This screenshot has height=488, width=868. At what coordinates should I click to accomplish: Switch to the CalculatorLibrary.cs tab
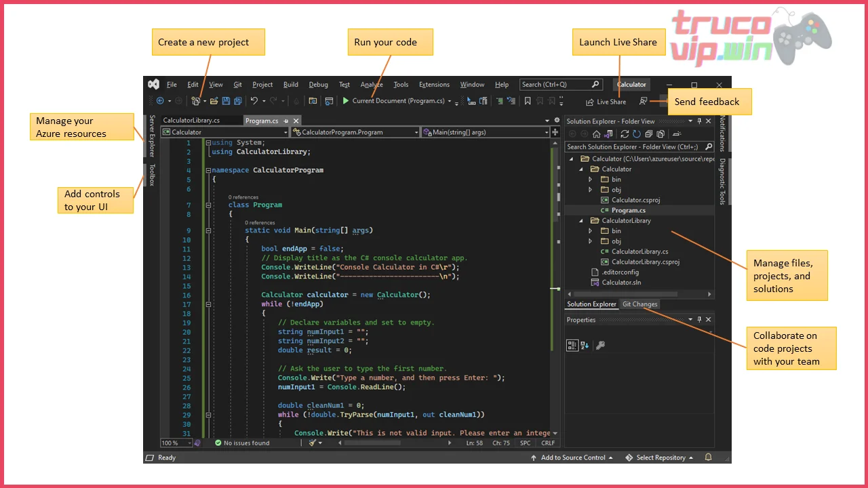(x=191, y=121)
